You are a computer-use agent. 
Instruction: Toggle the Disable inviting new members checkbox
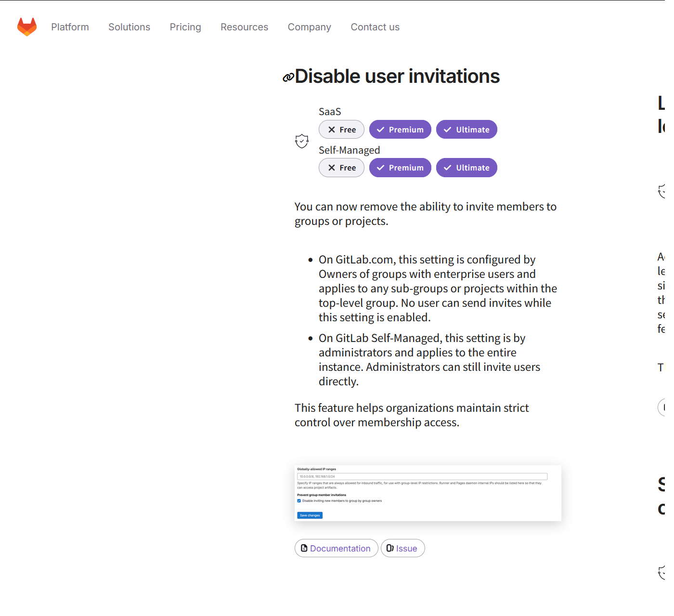[299, 501]
